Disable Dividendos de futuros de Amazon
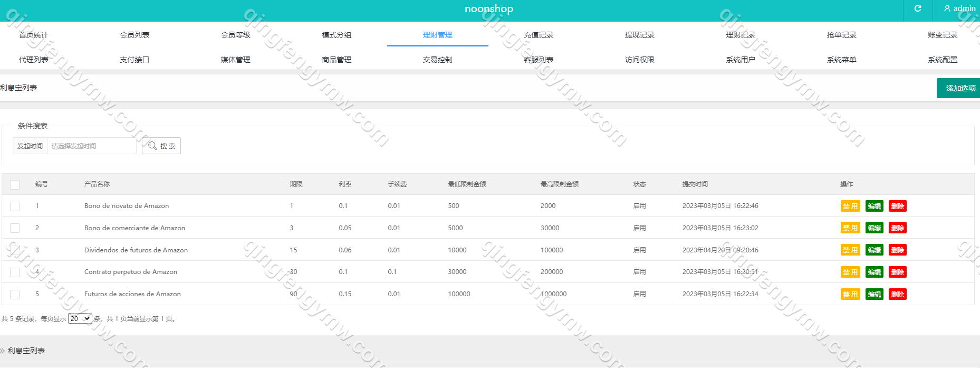This screenshot has height=368, width=980. [x=850, y=250]
